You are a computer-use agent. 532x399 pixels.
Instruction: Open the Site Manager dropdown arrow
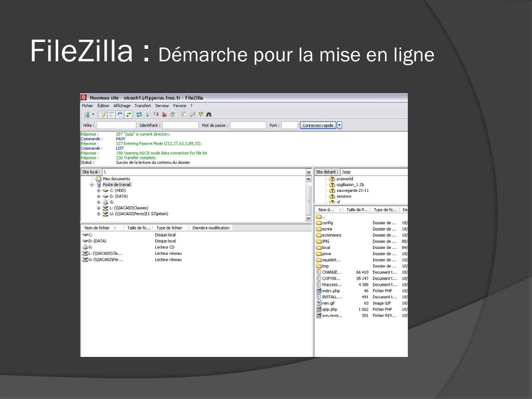point(94,115)
